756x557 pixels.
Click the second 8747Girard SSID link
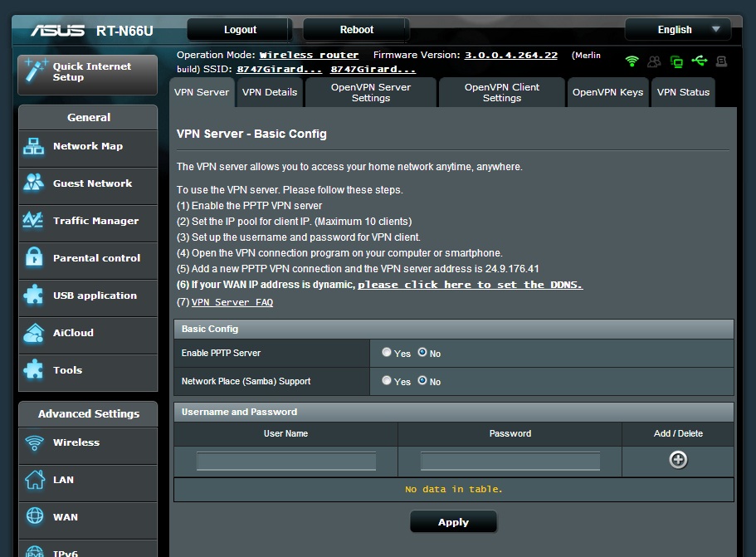(x=373, y=69)
